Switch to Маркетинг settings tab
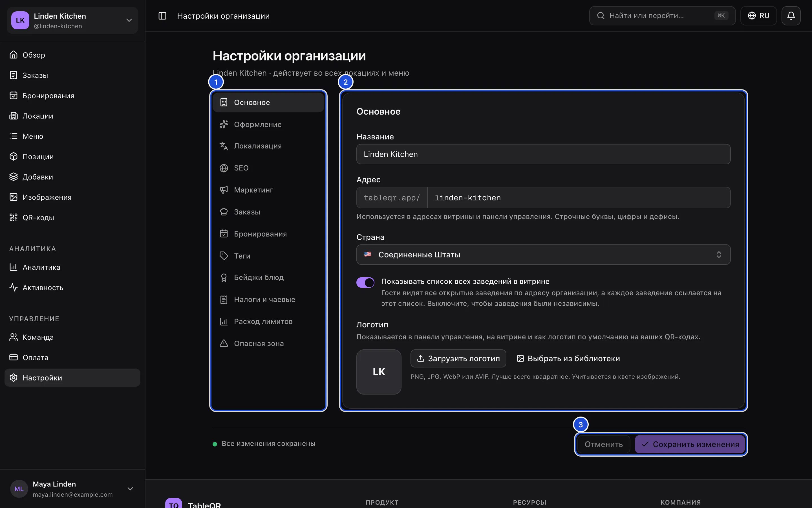This screenshot has height=508, width=812. pyautogui.click(x=268, y=190)
